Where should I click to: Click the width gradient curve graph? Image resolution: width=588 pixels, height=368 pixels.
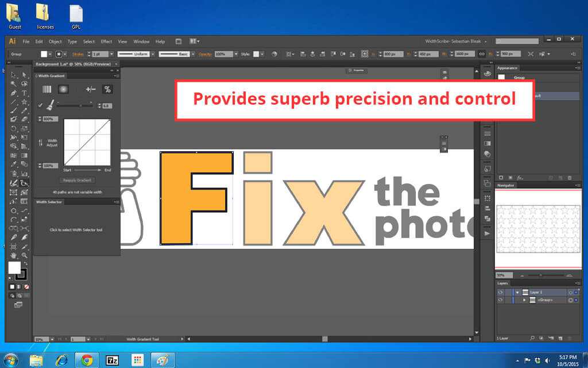(87, 142)
